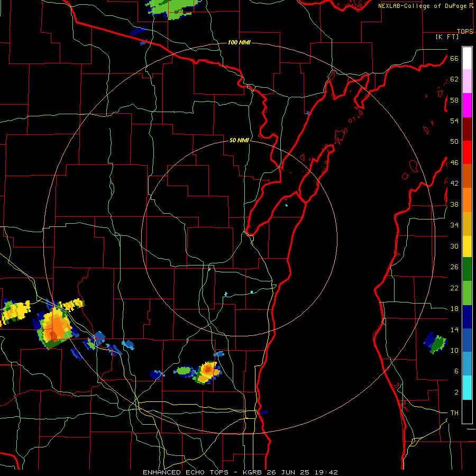Click the '10' legend label
Screen dimensions: 476x476
click(x=454, y=350)
